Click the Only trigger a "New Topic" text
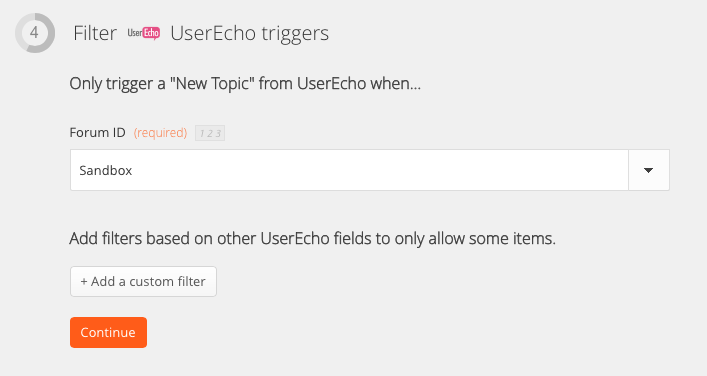The image size is (707, 376). (x=245, y=84)
